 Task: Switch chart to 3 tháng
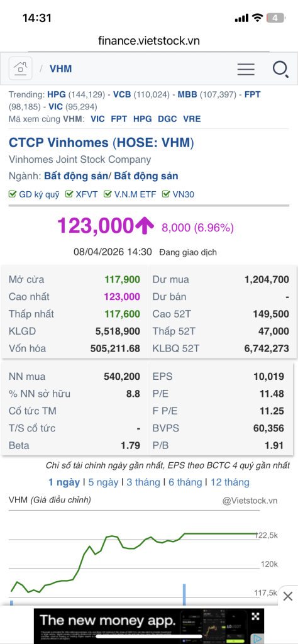click(x=143, y=482)
